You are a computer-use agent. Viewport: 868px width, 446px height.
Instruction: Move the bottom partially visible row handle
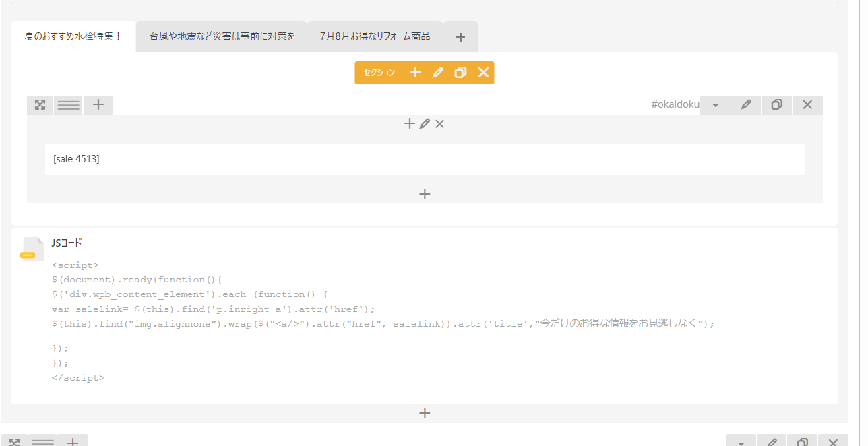[x=15, y=441]
